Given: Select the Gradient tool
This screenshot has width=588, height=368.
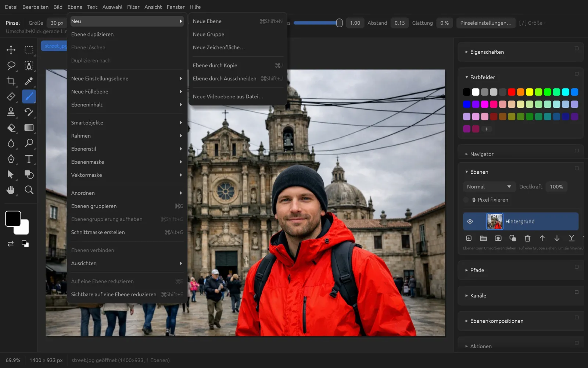Looking at the screenshot, I should 29,127.
